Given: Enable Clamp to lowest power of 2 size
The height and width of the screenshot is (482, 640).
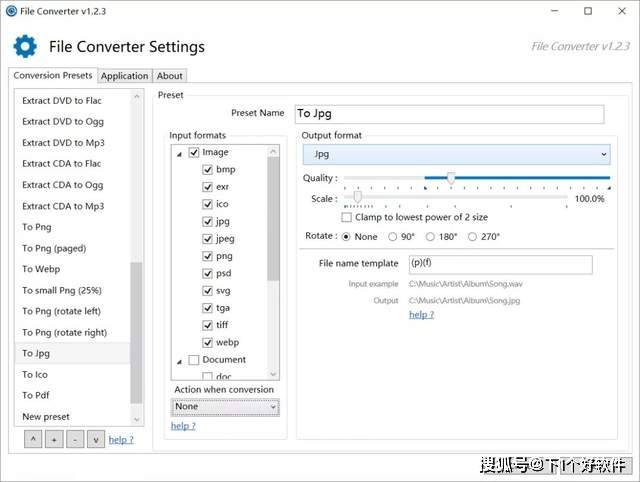Looking at the screenshot, I should tap(346, 217).
